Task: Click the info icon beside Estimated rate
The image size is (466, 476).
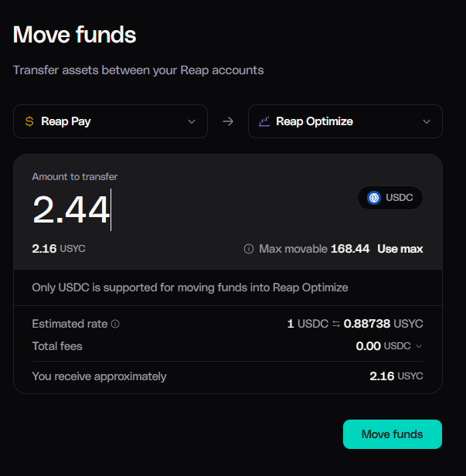Action: pyautogui.click(x=115, y=324)
